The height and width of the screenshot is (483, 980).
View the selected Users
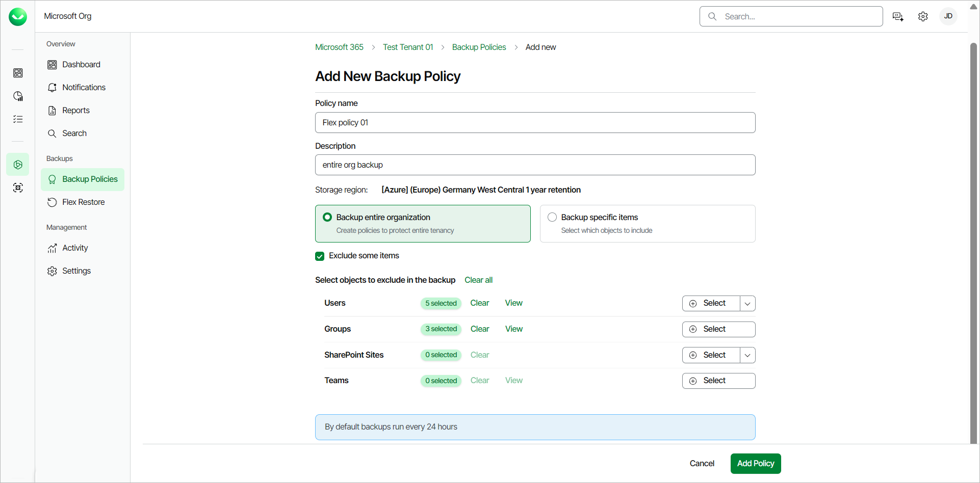(514, 303)
